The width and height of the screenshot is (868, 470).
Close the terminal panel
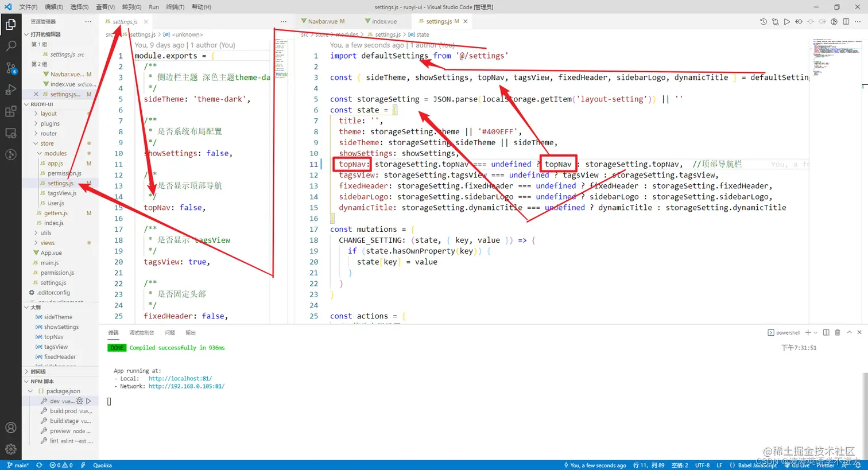click(859, 332)
